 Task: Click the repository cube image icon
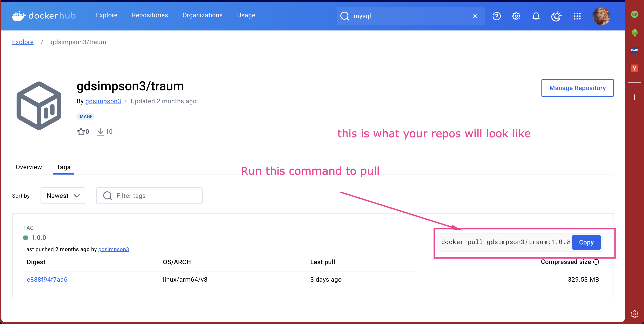coord(39,106)
